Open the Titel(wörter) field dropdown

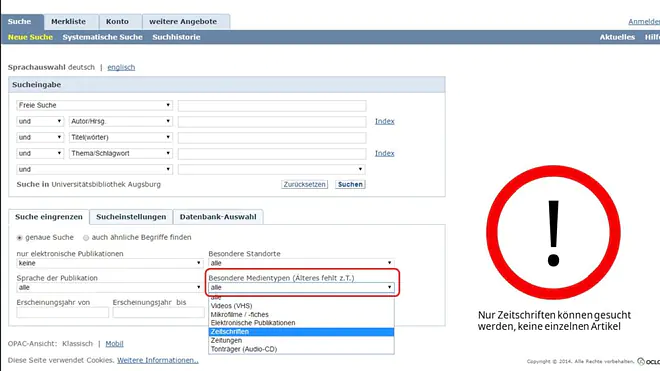[x=120, y=137]
